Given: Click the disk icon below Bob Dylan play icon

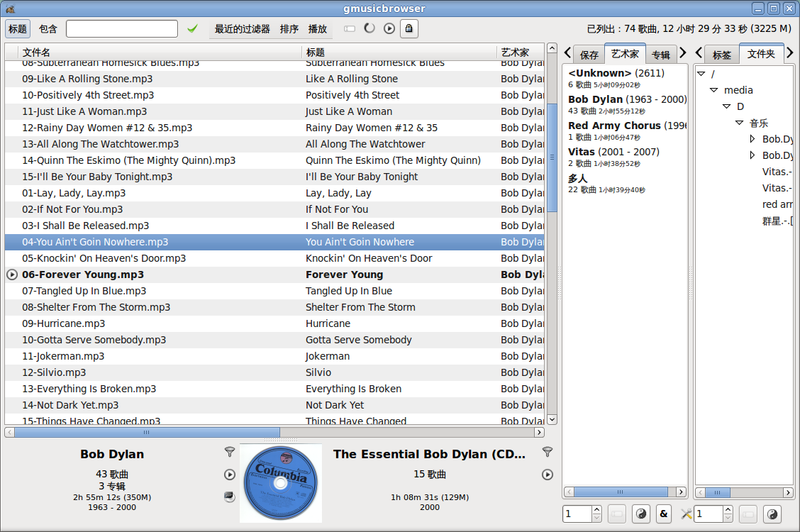Looking at the screenshot, I should 230,497.
